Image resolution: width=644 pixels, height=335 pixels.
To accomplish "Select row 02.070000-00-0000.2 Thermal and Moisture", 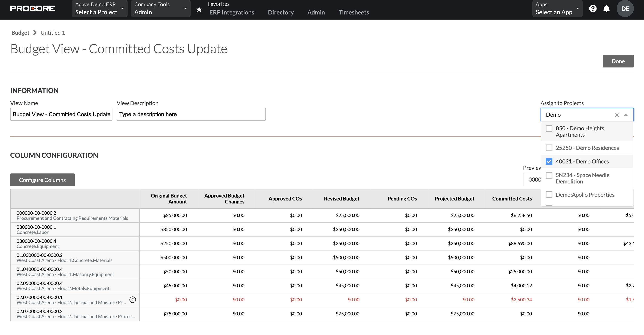I will [75, 314].
